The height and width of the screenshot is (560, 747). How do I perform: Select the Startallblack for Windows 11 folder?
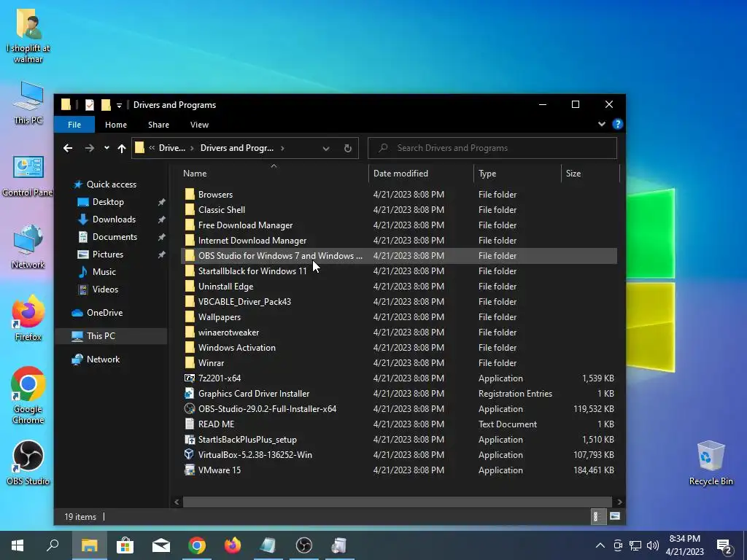pyautogui.click(x=252, y=271)
